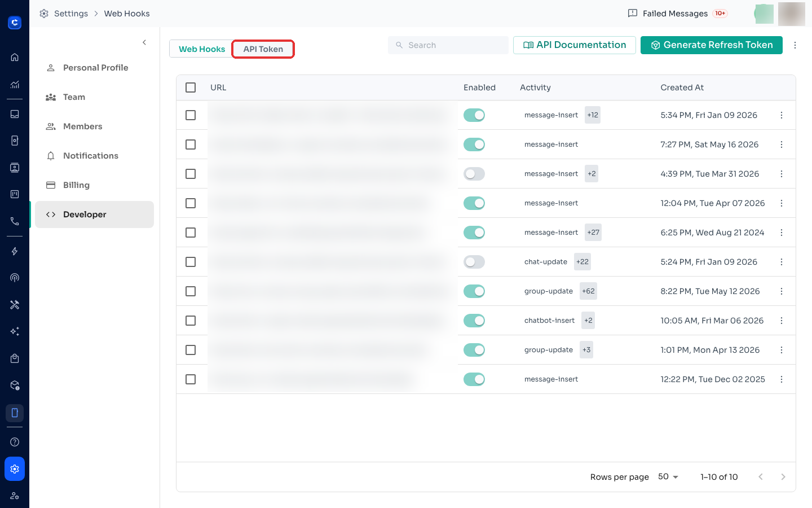Click the more options icon beside Generate Refresh Token

click(x=795, y=45)
